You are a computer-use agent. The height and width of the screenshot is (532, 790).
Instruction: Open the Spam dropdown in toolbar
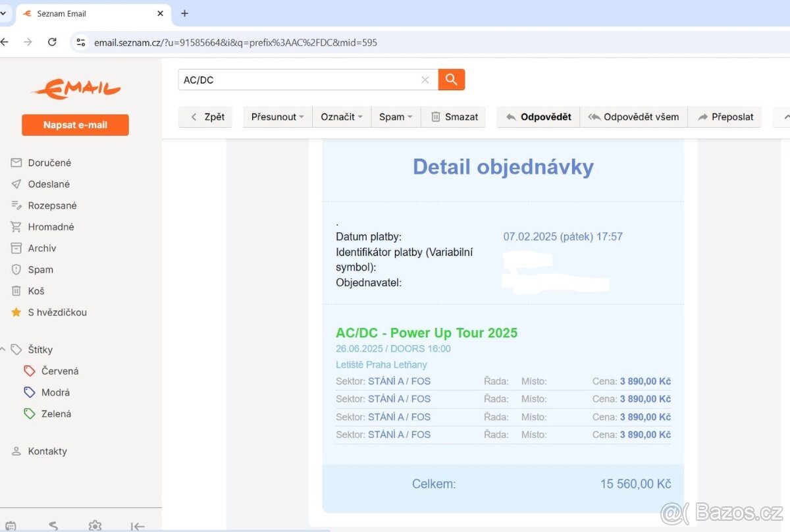point(396,117)
